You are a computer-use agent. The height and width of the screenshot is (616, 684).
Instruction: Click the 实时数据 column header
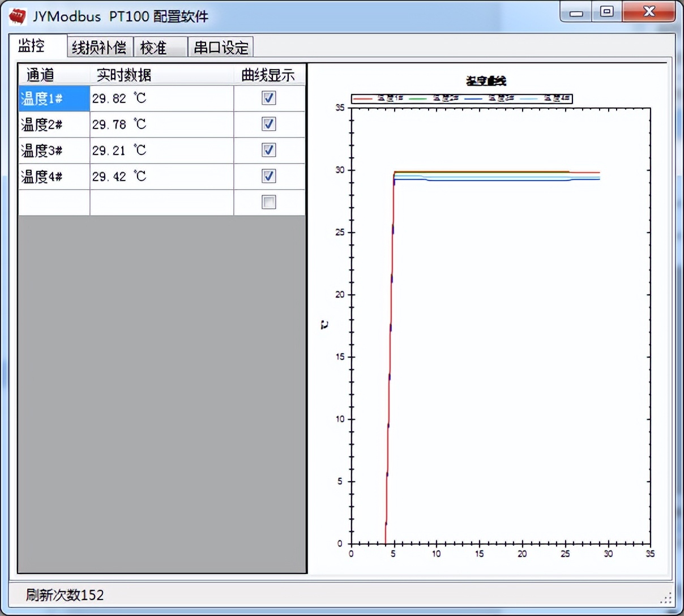pyautogui.click(x=124, y=75)
